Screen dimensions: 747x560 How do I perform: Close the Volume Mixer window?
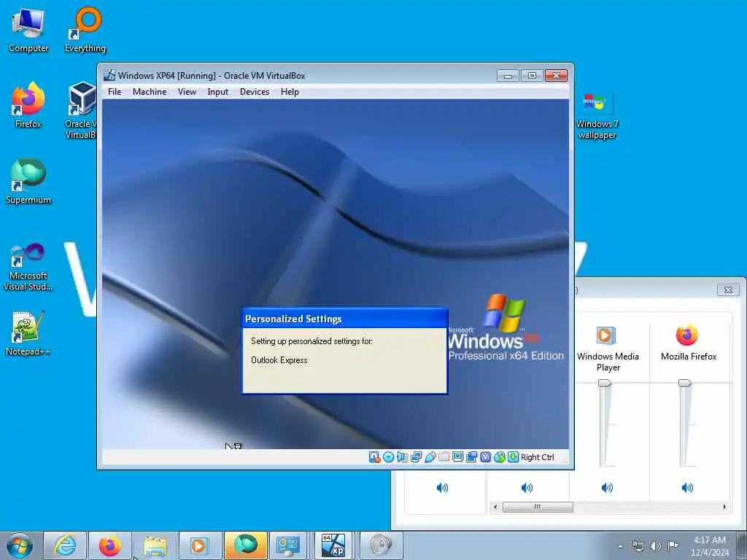(x=728, y=289)
